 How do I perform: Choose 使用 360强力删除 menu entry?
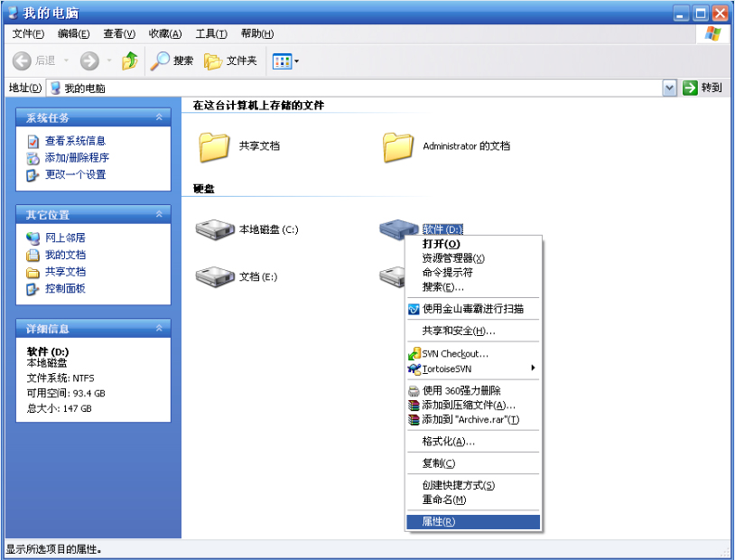pyautogui.click(x=473, y=390)
